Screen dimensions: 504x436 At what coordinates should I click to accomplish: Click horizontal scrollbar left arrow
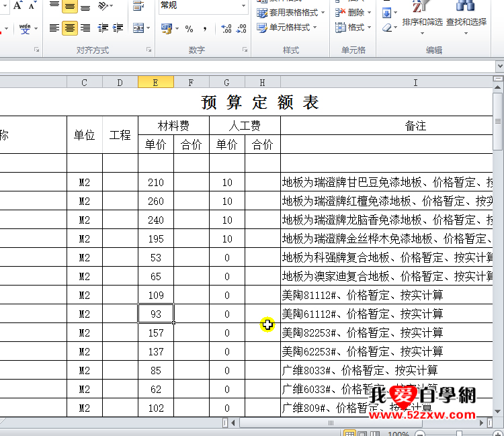pos(233,423)
